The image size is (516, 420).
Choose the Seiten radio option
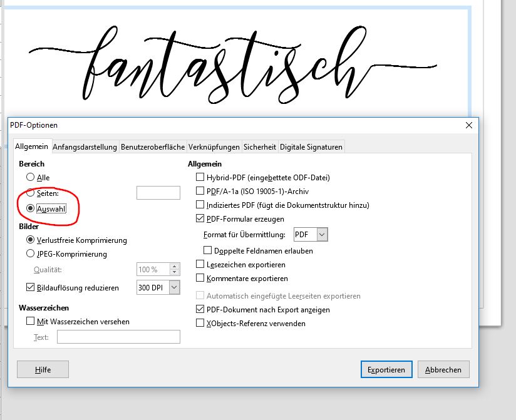coord(30,192)
